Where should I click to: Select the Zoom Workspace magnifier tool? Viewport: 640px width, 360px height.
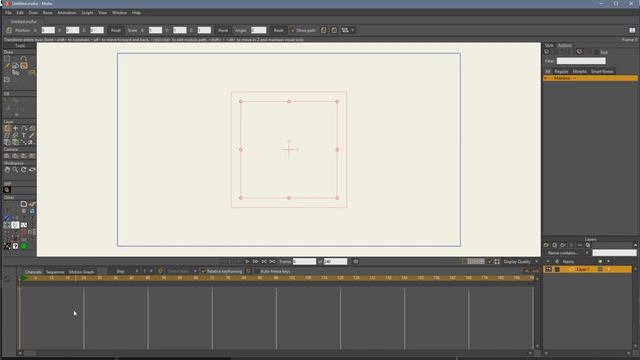click(x=16, y=170)
